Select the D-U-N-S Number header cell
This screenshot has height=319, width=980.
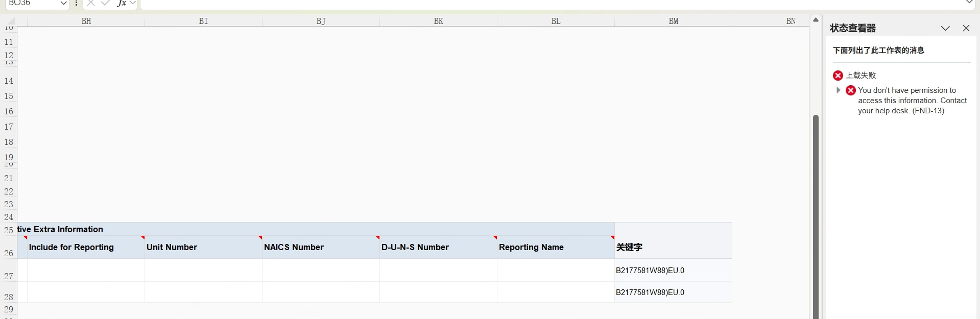[439, 247]
